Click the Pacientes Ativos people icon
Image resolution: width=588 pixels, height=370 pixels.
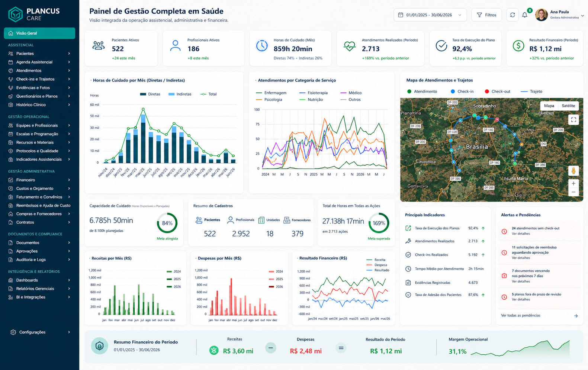pyautogui.click(x=99, y=46)
